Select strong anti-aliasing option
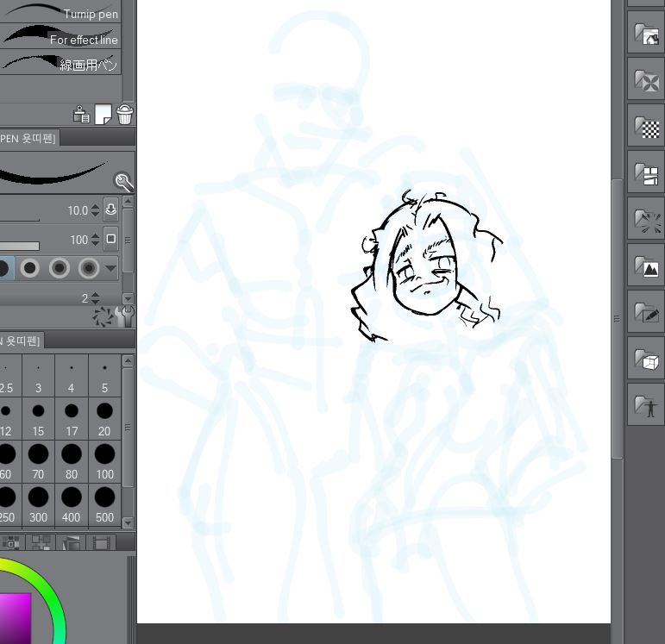The width and height of the screenshot is (665, 644). click(x=89, y=268)
